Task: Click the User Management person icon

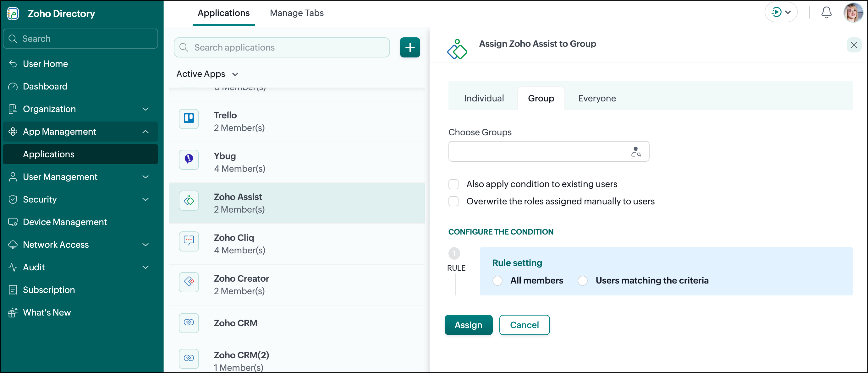Action: coord(13,177)
